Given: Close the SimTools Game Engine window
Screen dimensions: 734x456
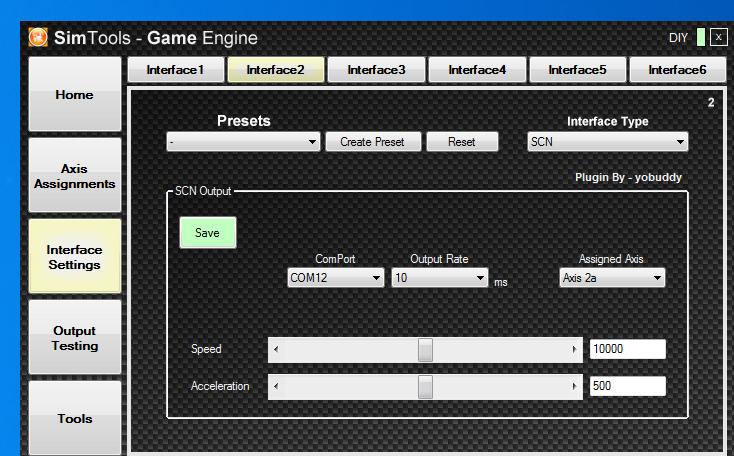Looking at the screenshot, I should click(719, 37).
